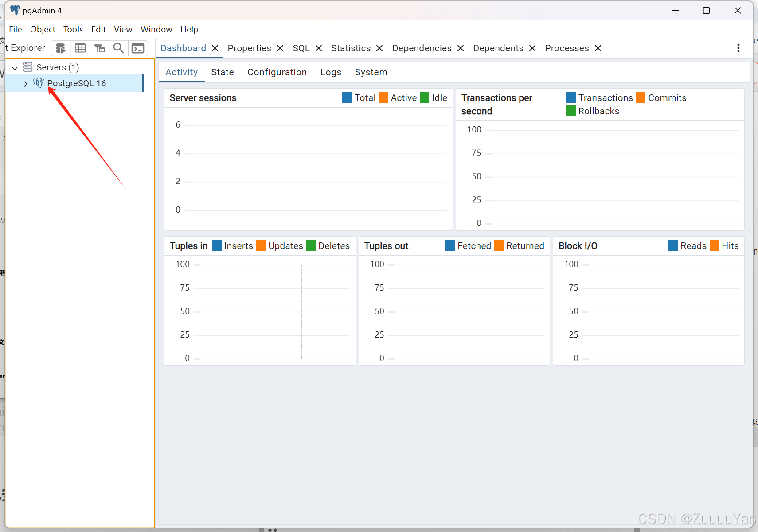Click the orange Updates legend swatch
Image resolution: width=758 pixels, height=532 pixels.
pyautogui.click(x=261, y=245)
